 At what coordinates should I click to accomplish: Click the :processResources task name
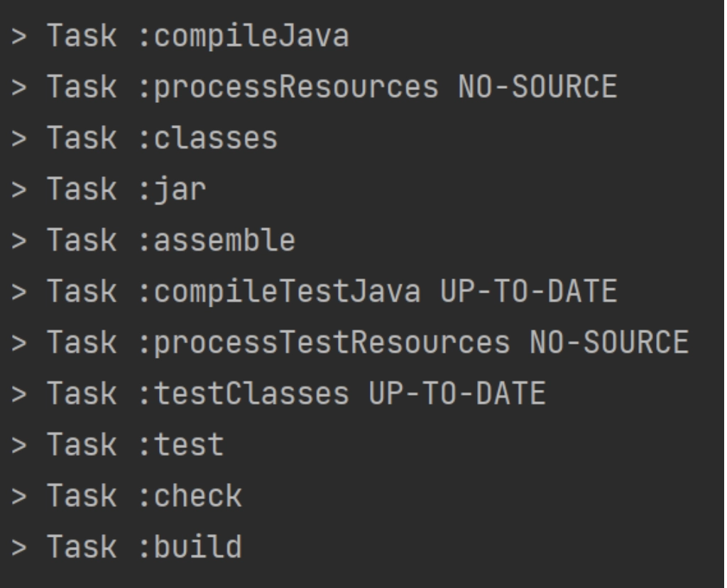288,87
